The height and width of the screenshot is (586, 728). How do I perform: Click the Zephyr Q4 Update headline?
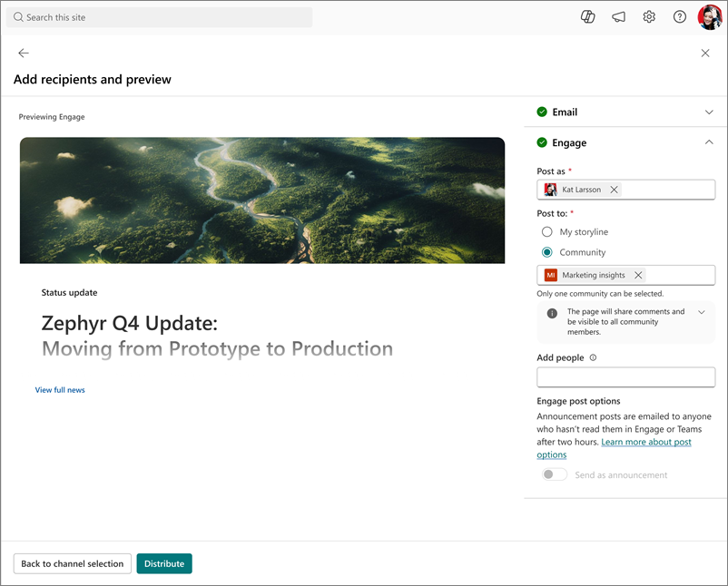[x=217, y=336]
